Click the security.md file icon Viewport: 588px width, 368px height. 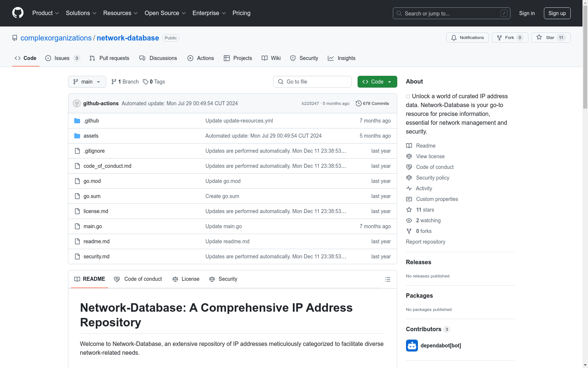pyautogui.click(x=77, y=256)
